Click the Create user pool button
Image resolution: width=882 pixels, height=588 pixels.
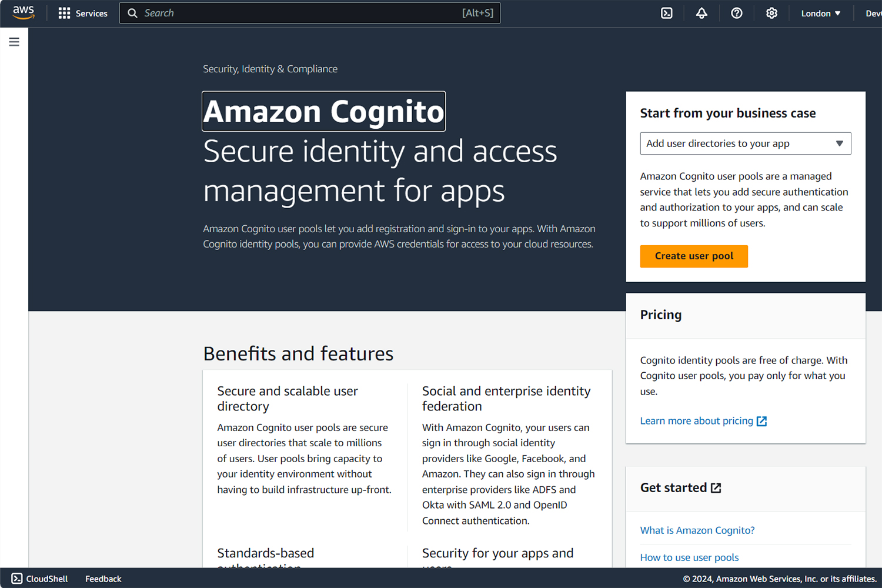(694, 256)
